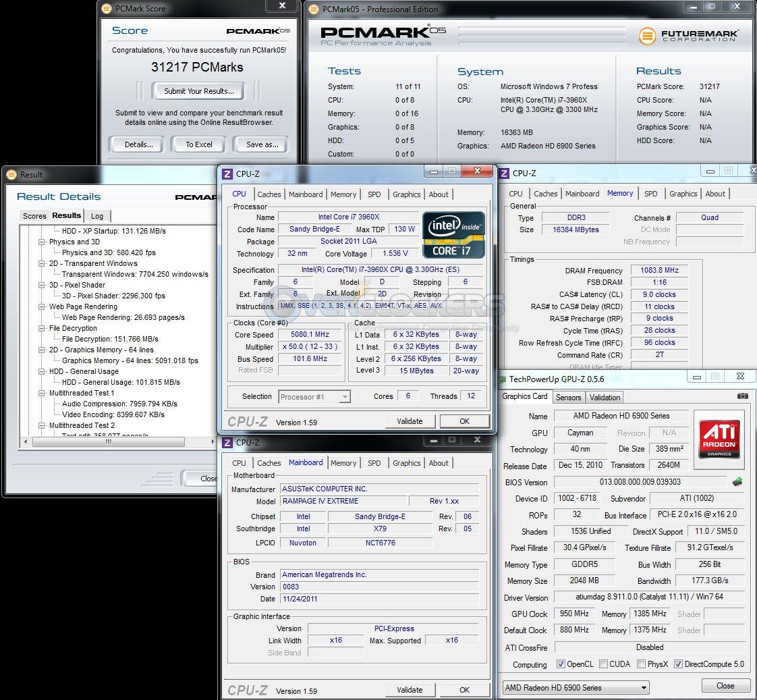This screenshot has height=700, width=757.
Task: Collapse the Web Page Rendering node
Action: click(x=42, y=306)
